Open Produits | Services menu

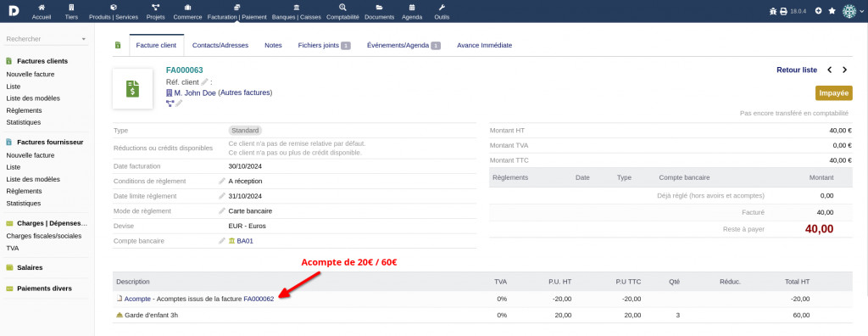pos(113,12)
